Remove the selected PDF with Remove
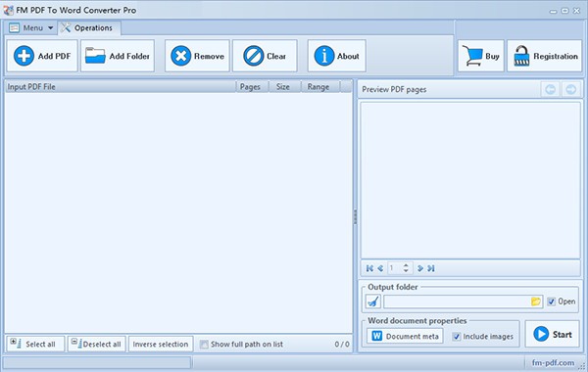 coord(197,56)
